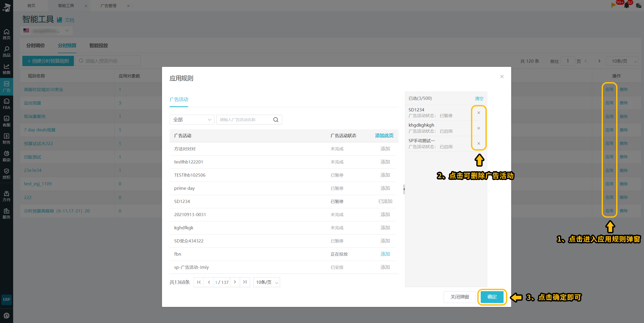Click the orange play icon with 99+ badge

point(614,5)
